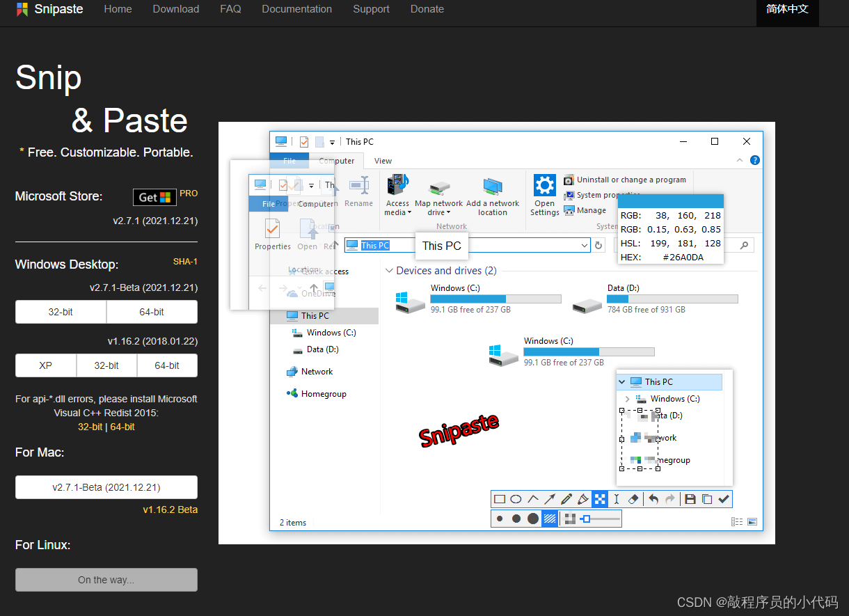
Task: Expand Windows (C:) in the tree view
Action: coord(629,398)
